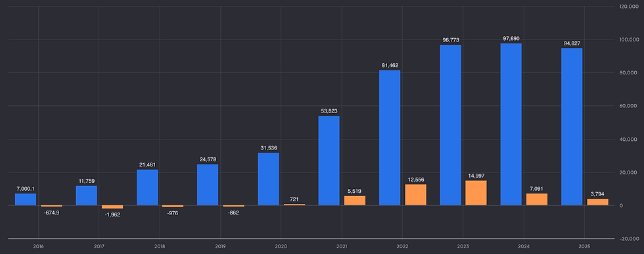Click the blue bar labeled 7,000.1
The height and width of the screenshot is (254, 644).
pos(26,199)
